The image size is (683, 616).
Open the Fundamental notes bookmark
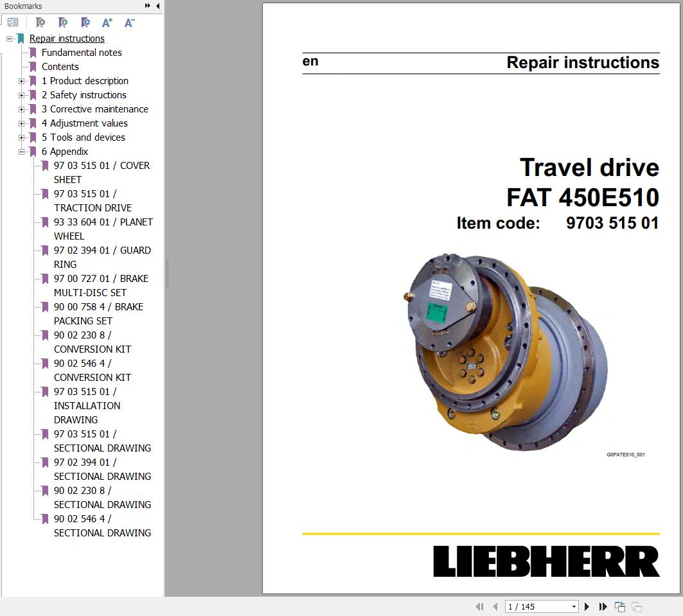click(82, 53)
